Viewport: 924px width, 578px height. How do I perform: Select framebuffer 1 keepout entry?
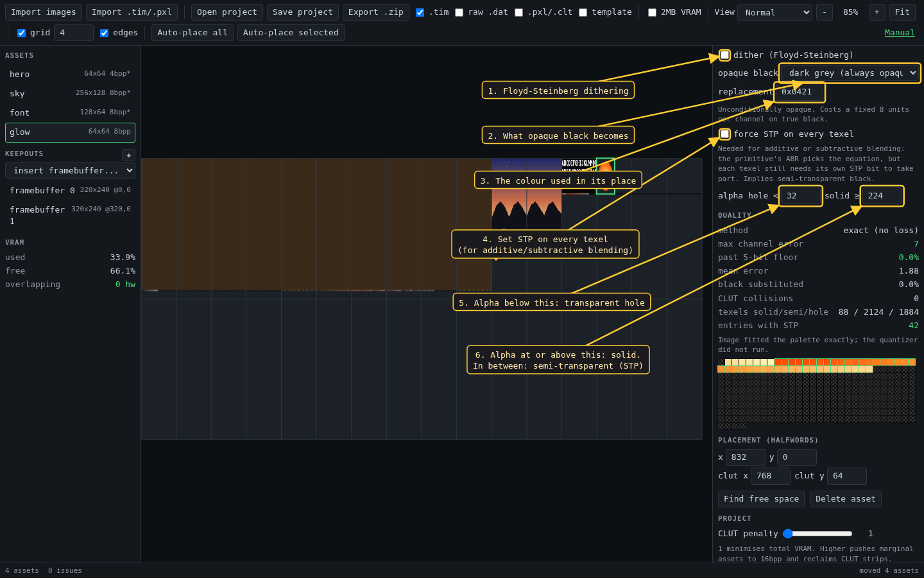pos(71,215)
